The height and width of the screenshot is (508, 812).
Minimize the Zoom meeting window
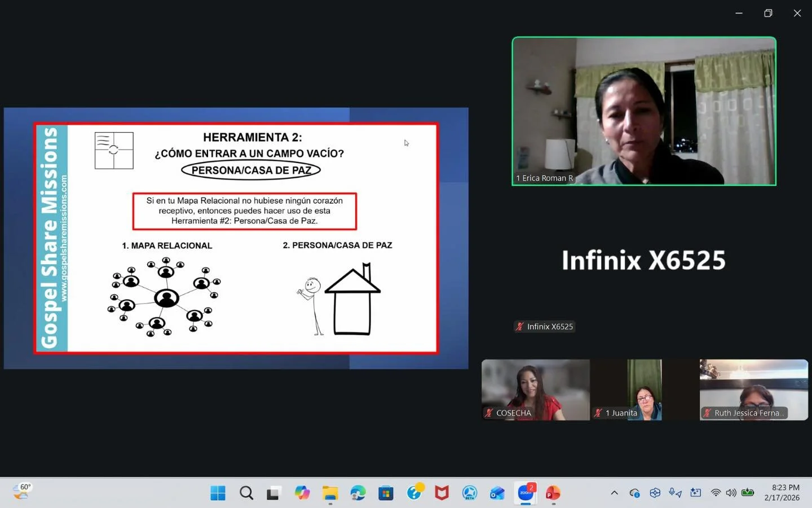click(739, 13)
